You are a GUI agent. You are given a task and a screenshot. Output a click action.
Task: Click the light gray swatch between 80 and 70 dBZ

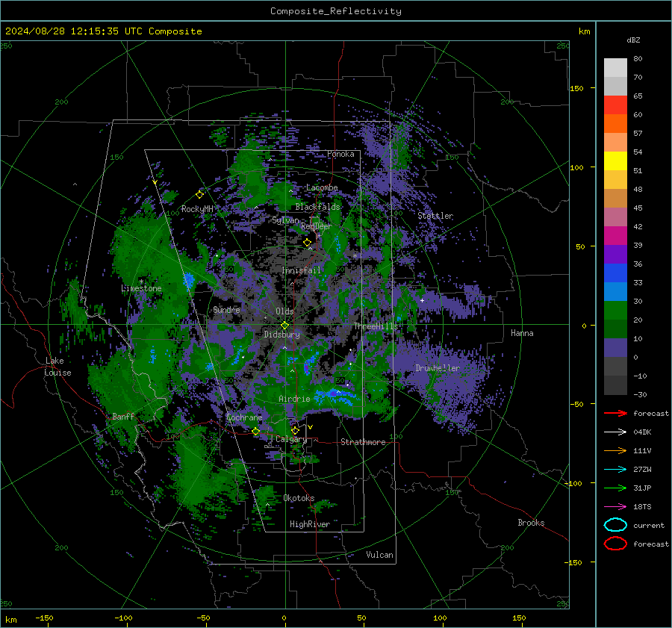615,68
